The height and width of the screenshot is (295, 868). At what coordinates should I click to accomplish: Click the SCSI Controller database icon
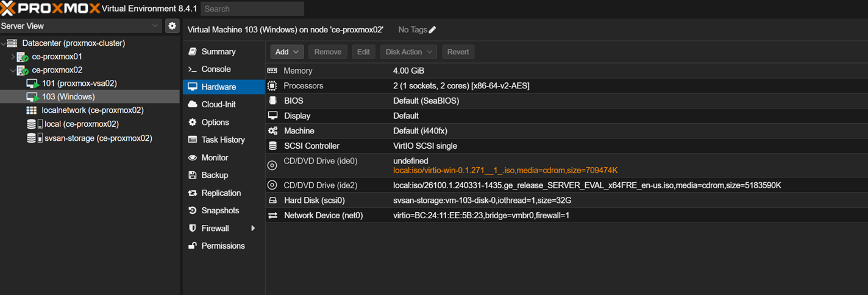pos(272,146)
